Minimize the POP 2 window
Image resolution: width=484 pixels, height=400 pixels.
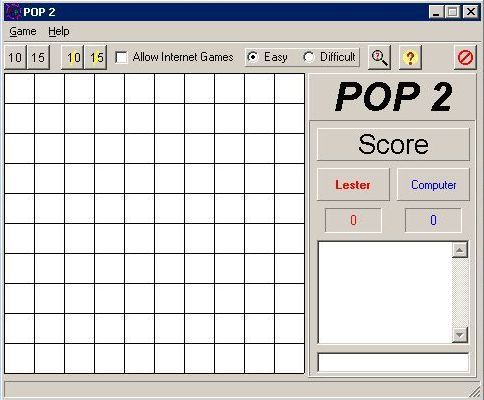click(x=436, y=12)
